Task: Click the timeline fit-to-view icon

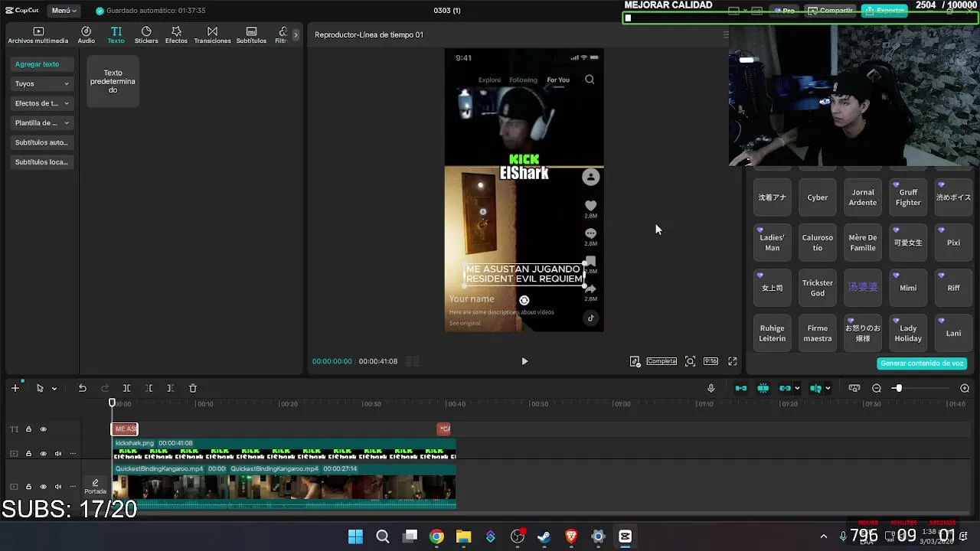Action: click(854, 388)
